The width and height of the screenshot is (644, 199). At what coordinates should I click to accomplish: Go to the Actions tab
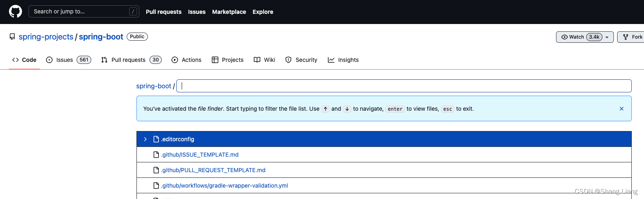(187, 60)
